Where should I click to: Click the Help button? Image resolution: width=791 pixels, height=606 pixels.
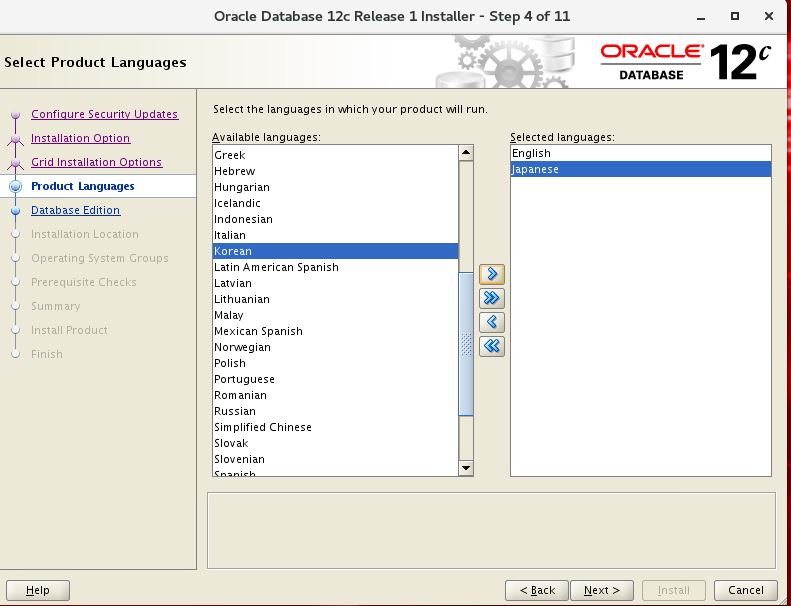point(38,590)
